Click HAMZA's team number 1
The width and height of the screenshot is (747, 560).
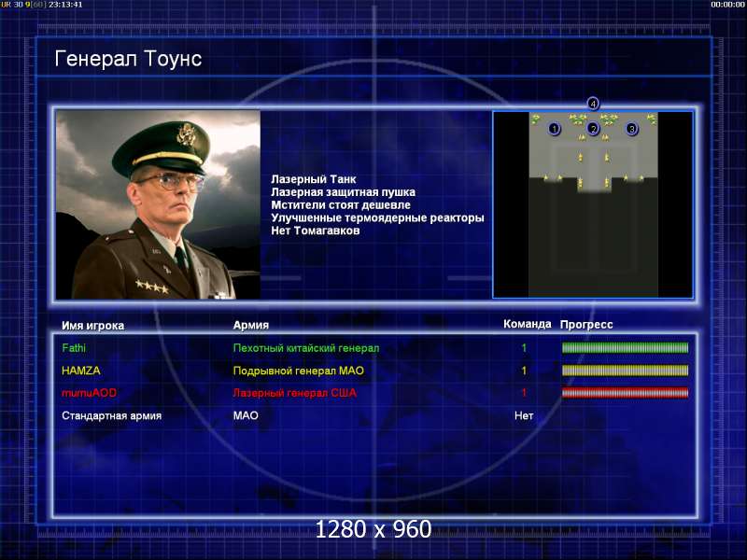524,371
